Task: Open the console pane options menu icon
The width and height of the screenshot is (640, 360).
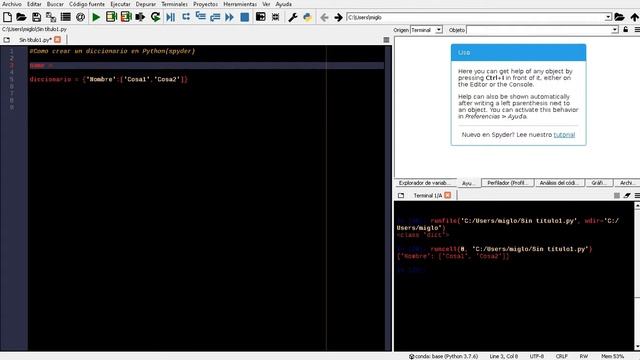Action: tap(637, 196)
